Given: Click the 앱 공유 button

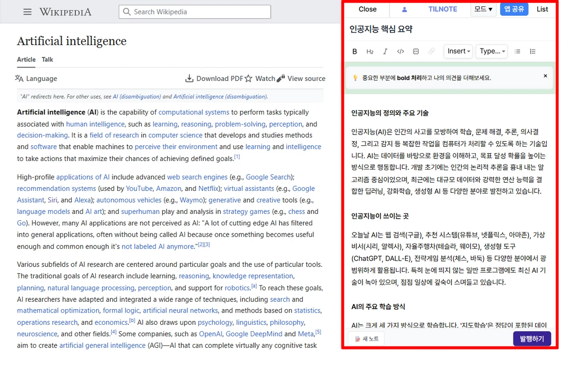Looking at the screenshot, I should point(514,9).
